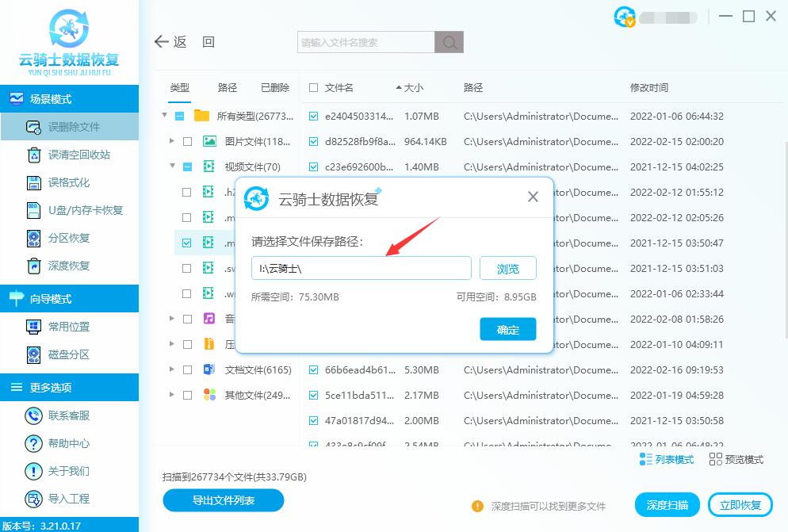
Task: Click the search magnifier button
Action: pyautogui.click(x=449, y=42)
